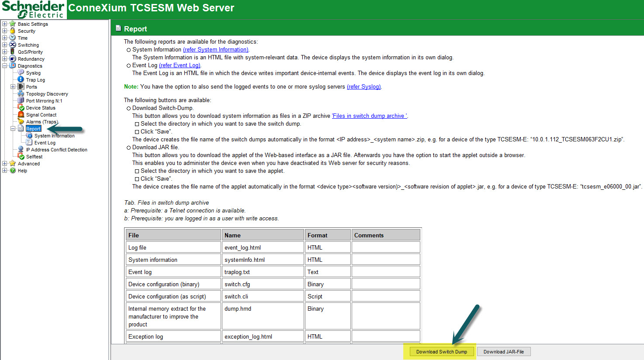Expand the QoS/Priority tree node

(4, 52)
